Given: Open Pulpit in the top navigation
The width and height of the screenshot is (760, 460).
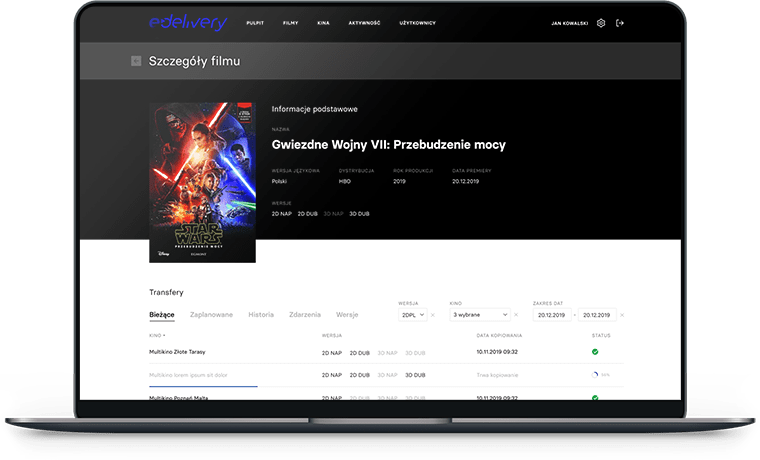Looking at the screenshot, I should point(255,23).
